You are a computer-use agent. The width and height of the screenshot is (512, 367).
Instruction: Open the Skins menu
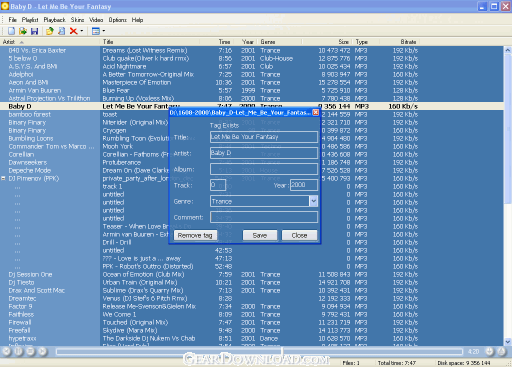click(x=77, y=20)
